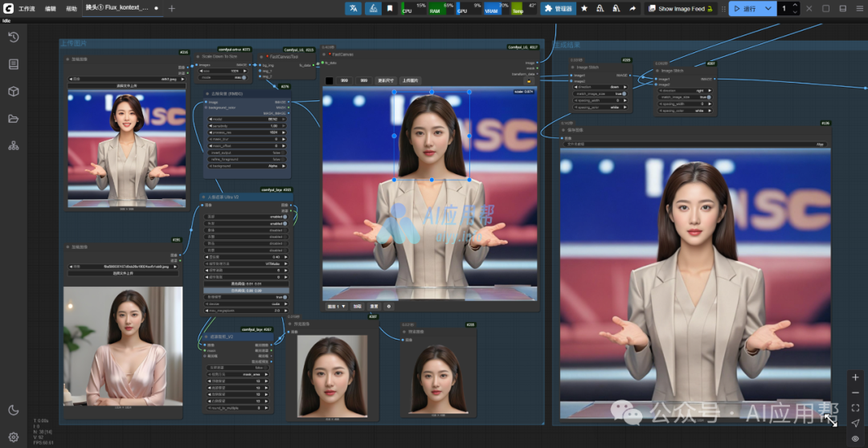Image resolution: width=868 pixels, height=448 pixels.
Task: Change direction down in first Image Stitch
Action: coord(600,87)
